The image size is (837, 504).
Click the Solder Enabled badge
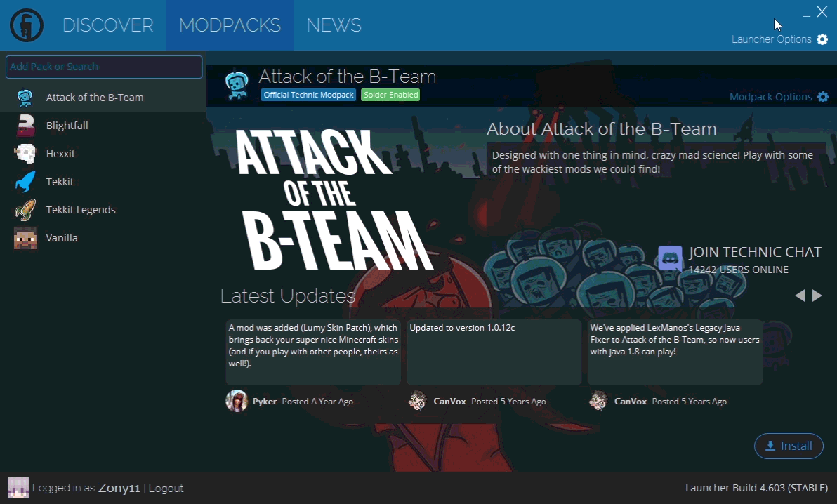[390, 95]
